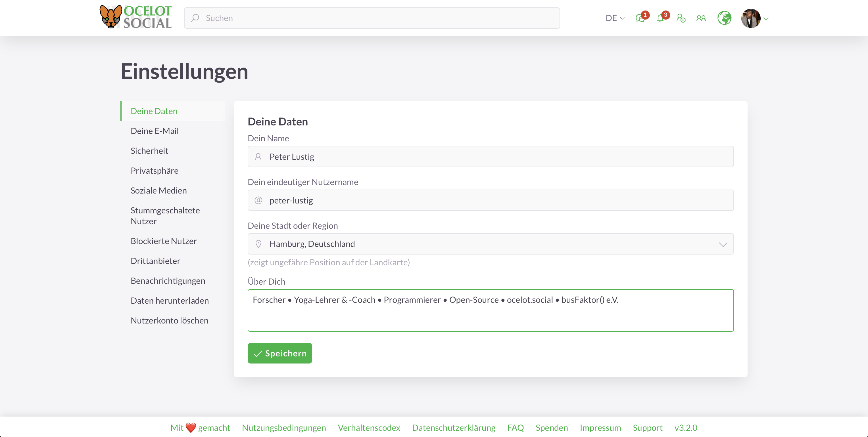Open the Sicherheit settings section
868x437 pixels.
[149, 150]
